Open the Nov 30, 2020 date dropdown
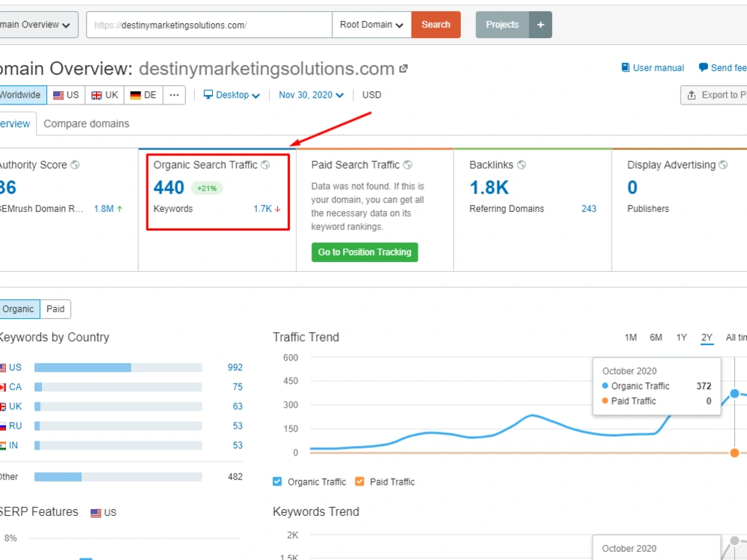The height and width of the screenshot is (560, 747). [x=311, y=95]
